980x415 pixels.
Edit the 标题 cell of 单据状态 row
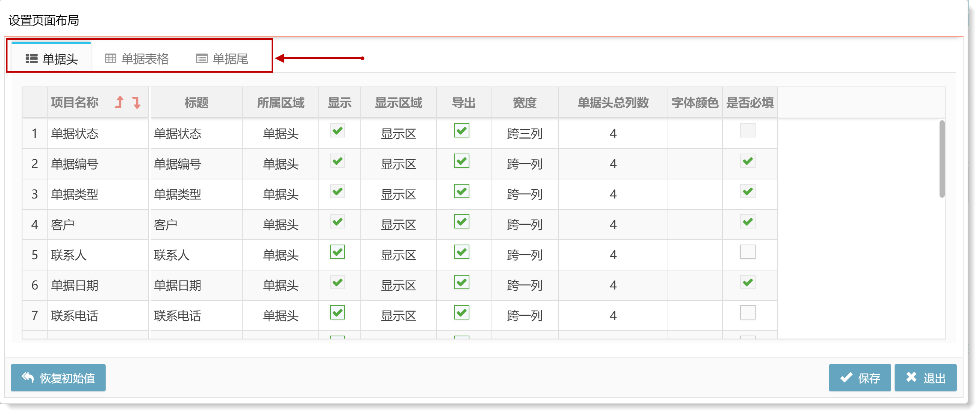[x=197, y=133]
